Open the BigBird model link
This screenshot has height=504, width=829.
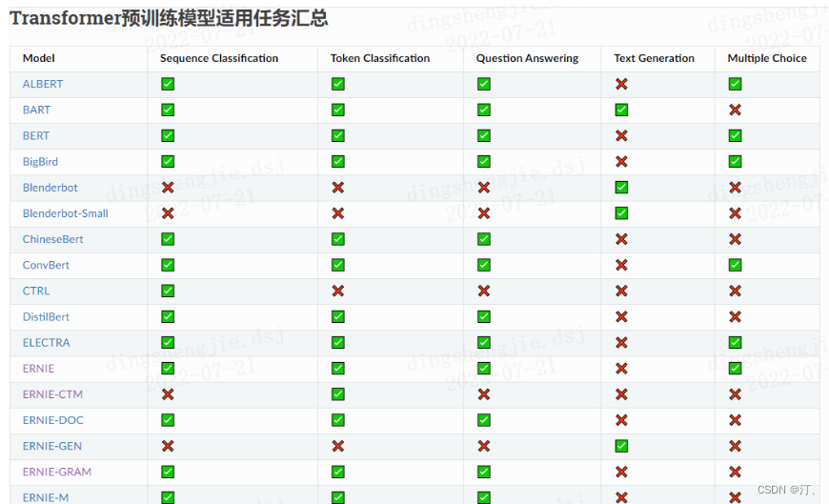pos(40,162)
